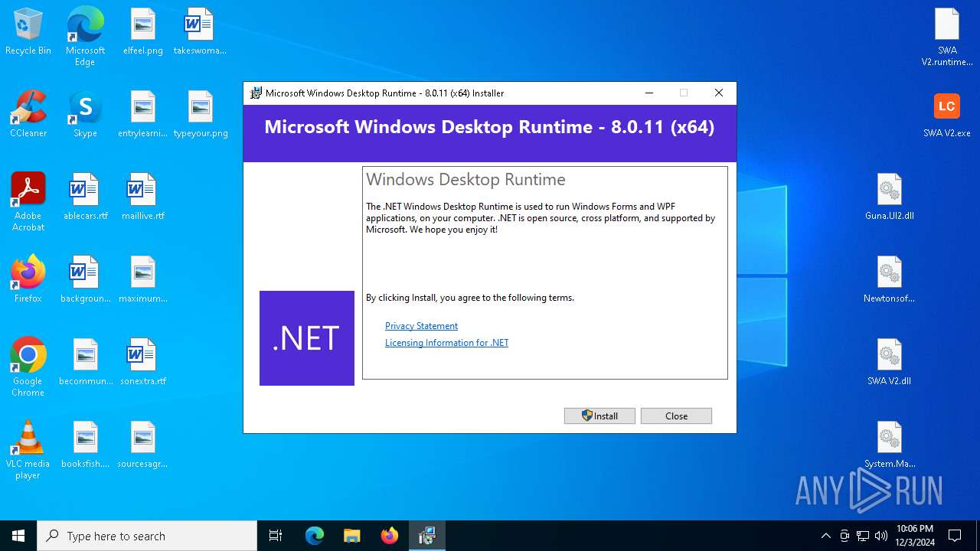Select the sourcesagr... image file
The image size is (980, 551).
(x=143, y=445)
